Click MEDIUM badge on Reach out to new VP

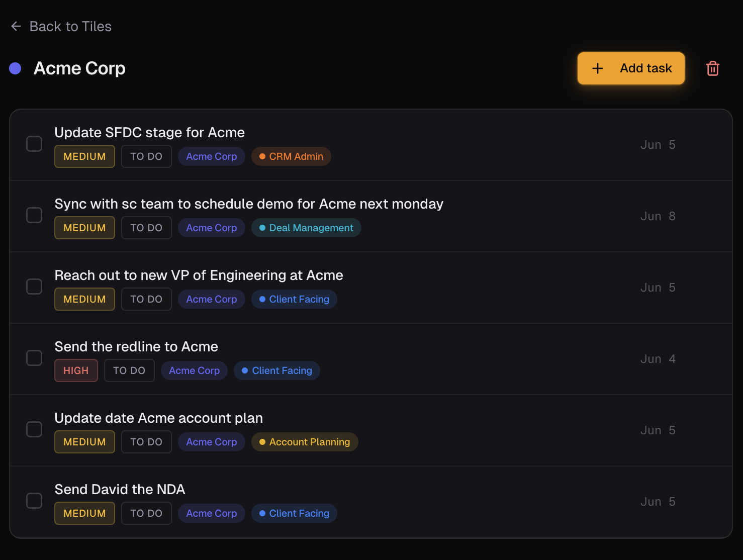pos(84,299)
